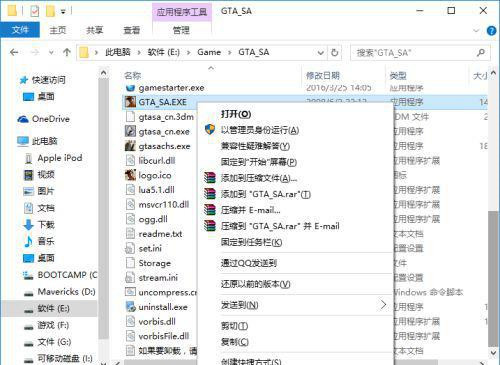Open the 管理 tab

(181, 30)
